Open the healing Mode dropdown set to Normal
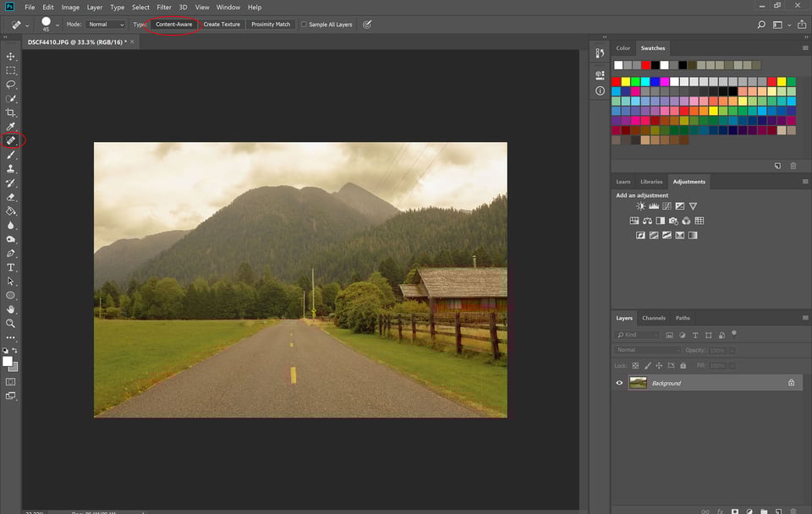Image resolution: width=812 pixels, height=514 pixels. [x=106, y=25]
